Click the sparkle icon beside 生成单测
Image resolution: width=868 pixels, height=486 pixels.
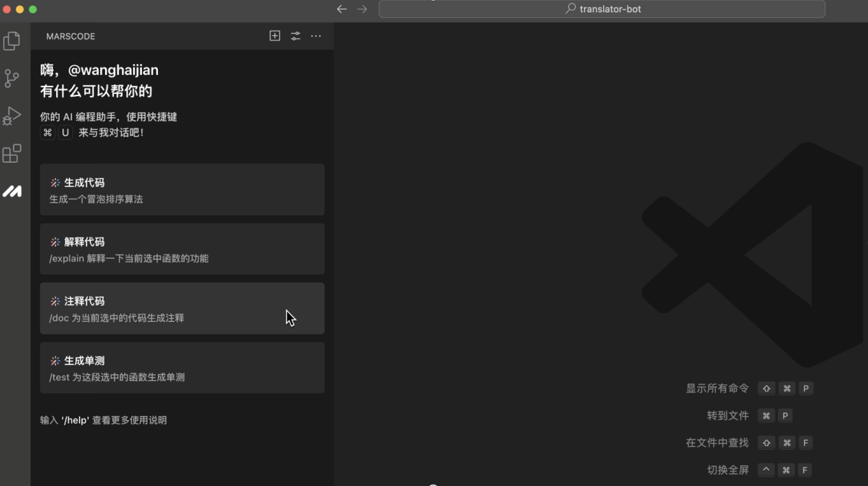[x=55, y=360]
